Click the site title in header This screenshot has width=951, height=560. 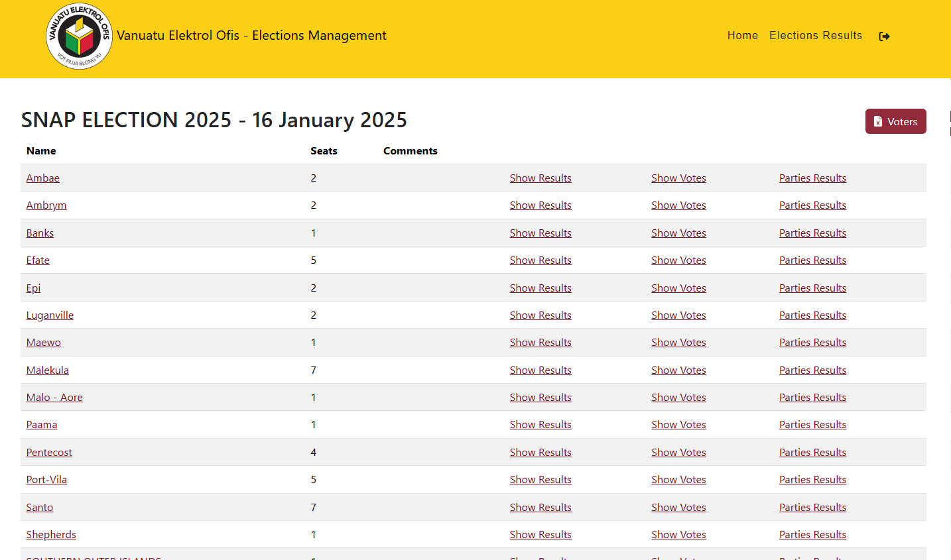click(251, 36)
